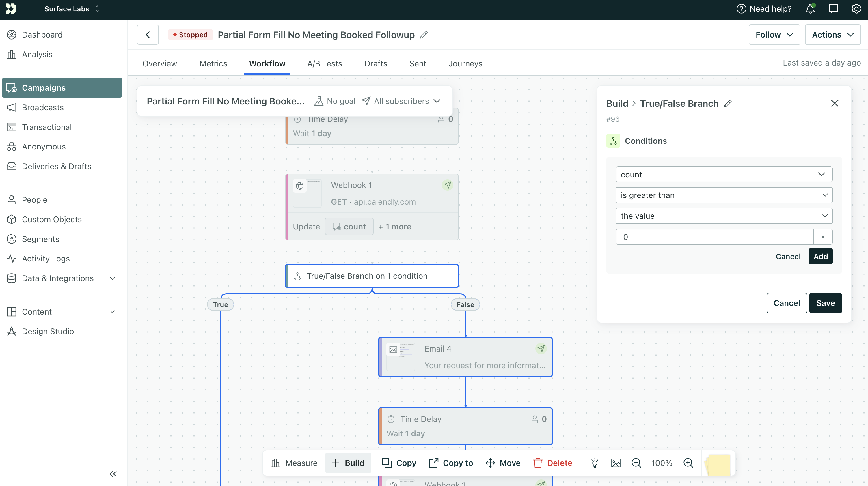The width and height of the screenshot is (868, 486).
Task: Click the notifications bell icon
Action: [x=810, y=9]
